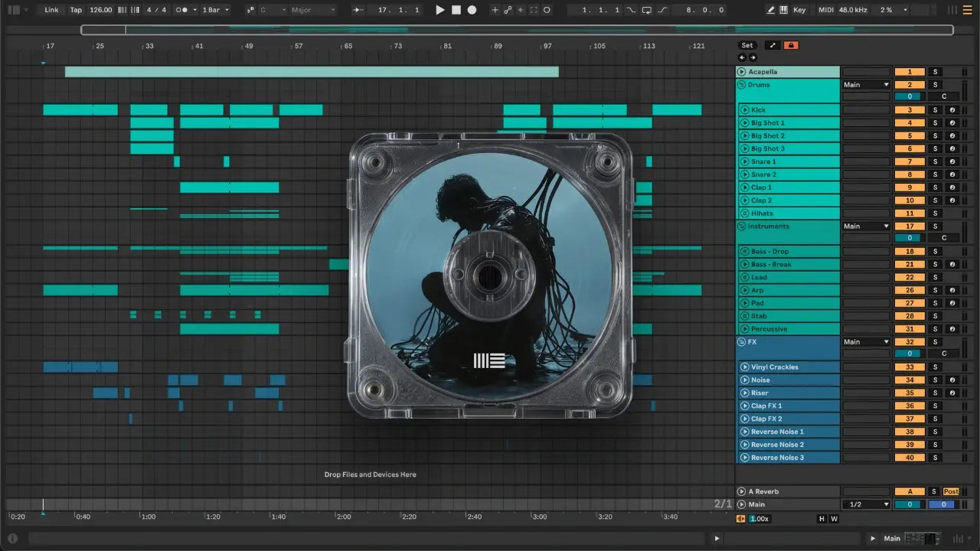Image resolution: width=980 pixels, height=551 pixels.
Task: Toggle the Link button
Action: (51, 10)
